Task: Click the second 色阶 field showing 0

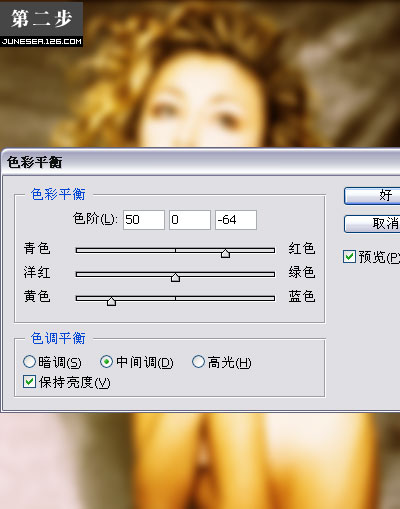Action: click(x=190, y=220)
